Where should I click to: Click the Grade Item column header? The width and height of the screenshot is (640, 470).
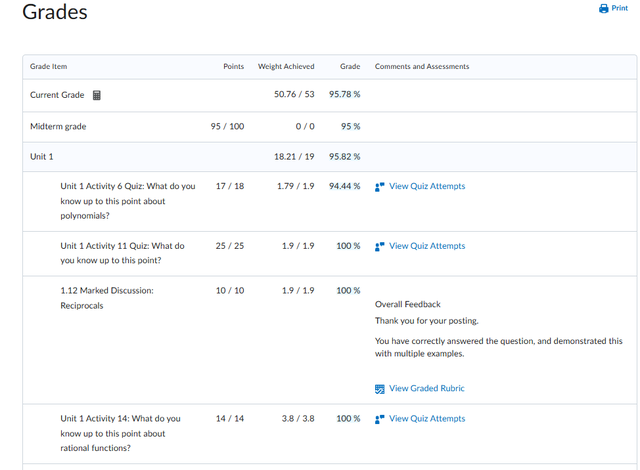click(x=49, y=67)
